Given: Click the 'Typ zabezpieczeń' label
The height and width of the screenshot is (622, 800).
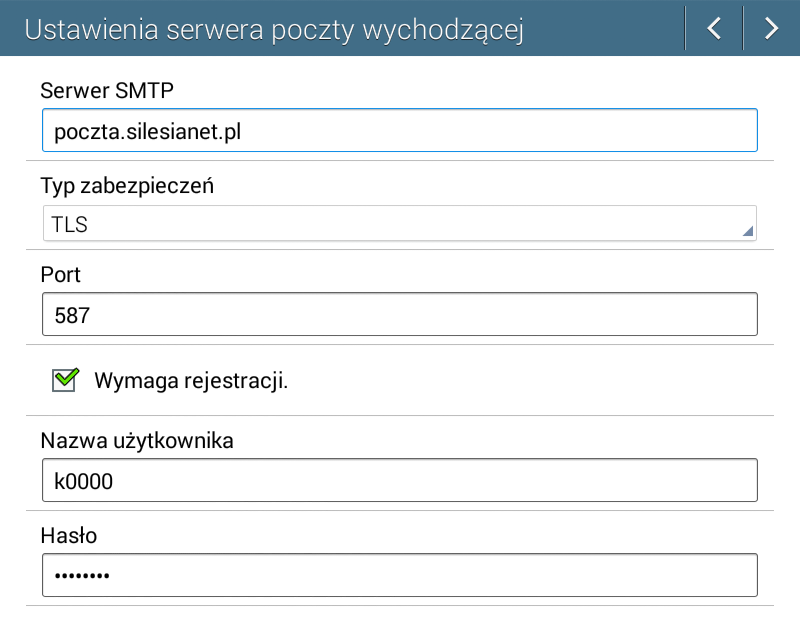Looking at the screenshot, I should pyautogui.click(x=127, y=186).
